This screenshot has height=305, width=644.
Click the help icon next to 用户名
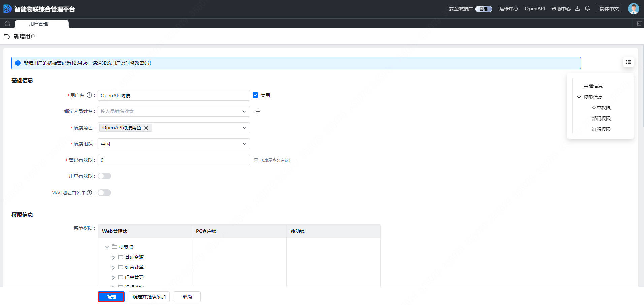tap(89, 95)
